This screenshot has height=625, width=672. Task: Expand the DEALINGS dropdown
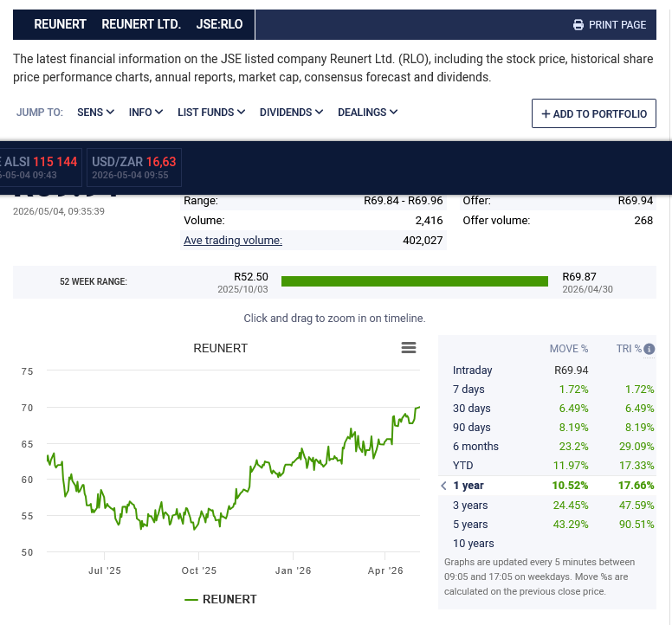point(368,113)
